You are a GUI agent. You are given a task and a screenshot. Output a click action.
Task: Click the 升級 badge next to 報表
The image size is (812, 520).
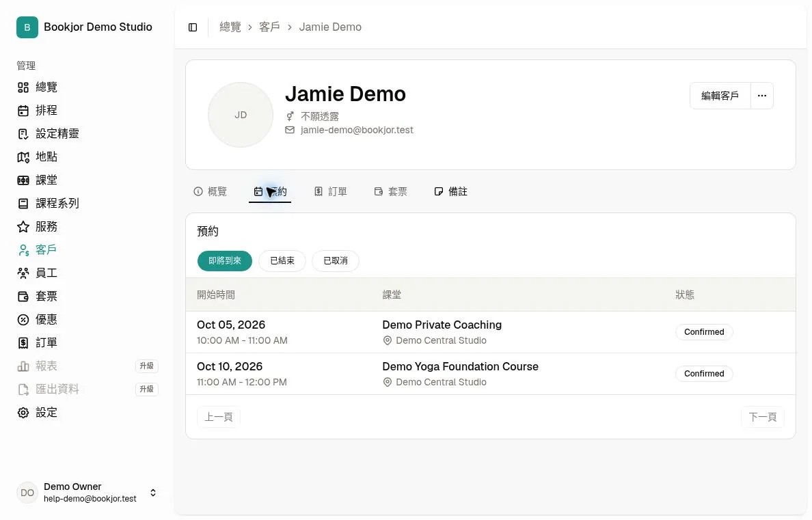tap(146, 366)
